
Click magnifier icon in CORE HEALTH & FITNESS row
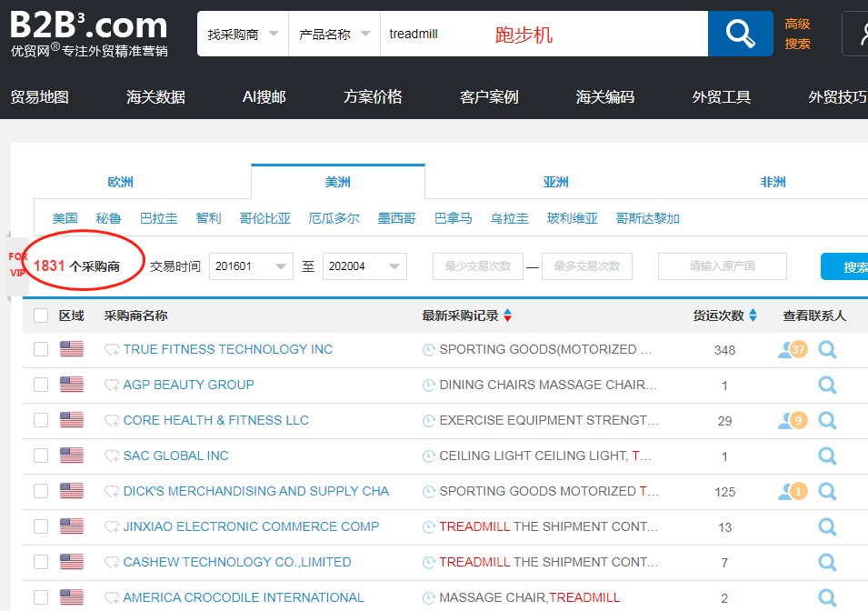(828, 420)
